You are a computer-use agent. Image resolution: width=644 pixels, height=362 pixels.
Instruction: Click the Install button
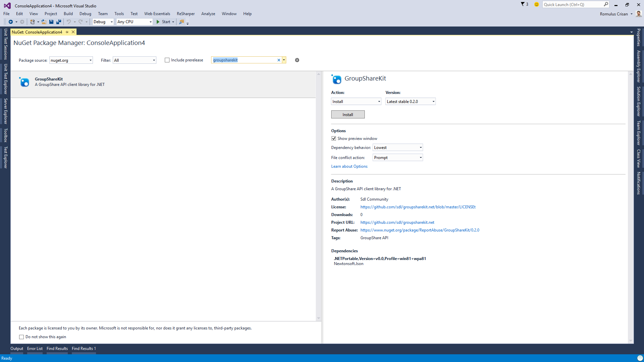tap(348, 115)
